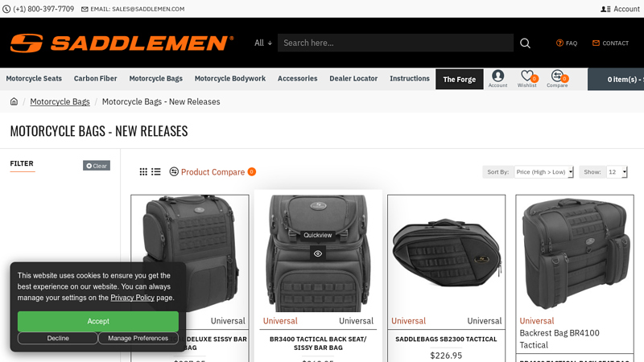The height and width of the screenshot is (362, 644).
Task: Open the Sort By price dropdown
Action: pyautogui.click(x=544, y=172)
